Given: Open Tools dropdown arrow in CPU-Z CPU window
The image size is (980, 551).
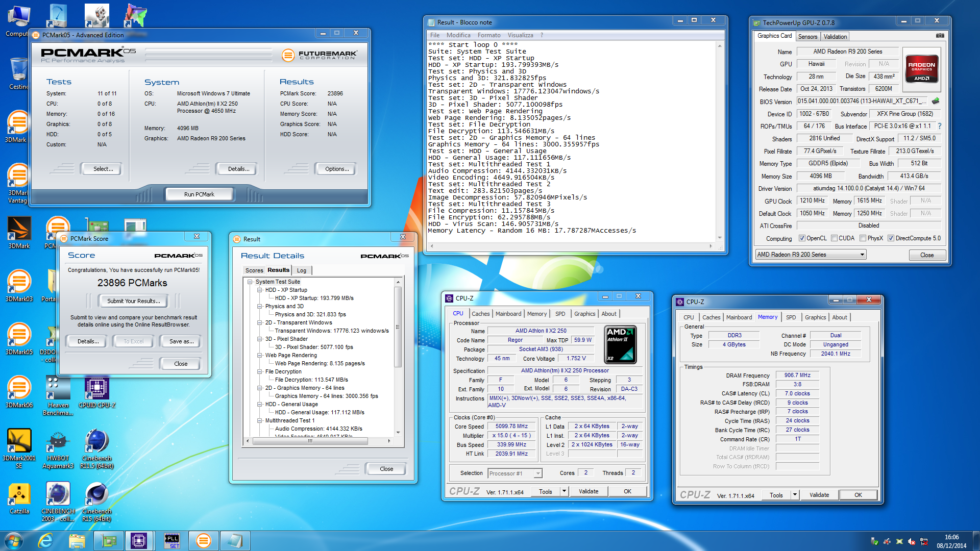Looking at the screenshot, I should (x=564, y=491).
